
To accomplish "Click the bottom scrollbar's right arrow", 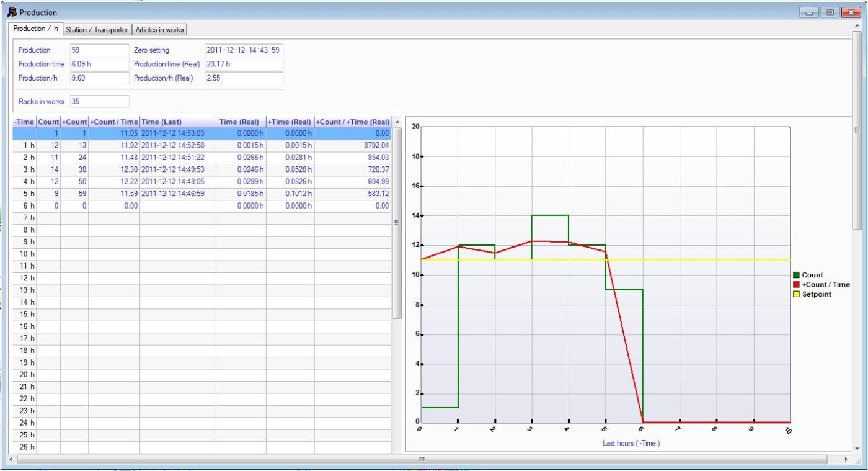I will (847, 459).
